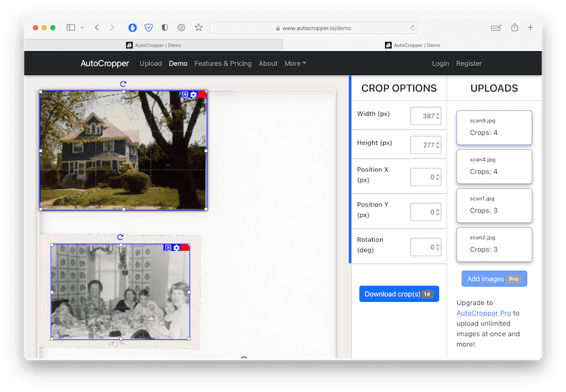Open the About nav item
This screenshot has height=392, width=566.
click(x=267, y=63)
